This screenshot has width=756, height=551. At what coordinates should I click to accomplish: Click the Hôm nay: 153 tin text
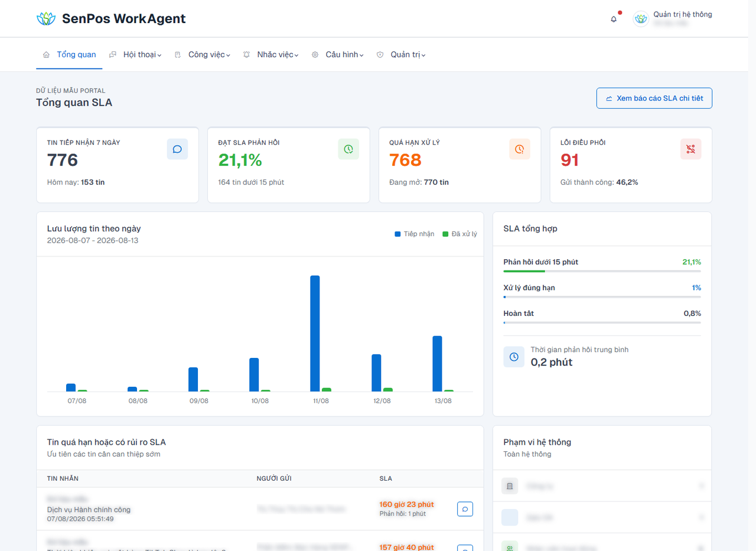(76, 182)
